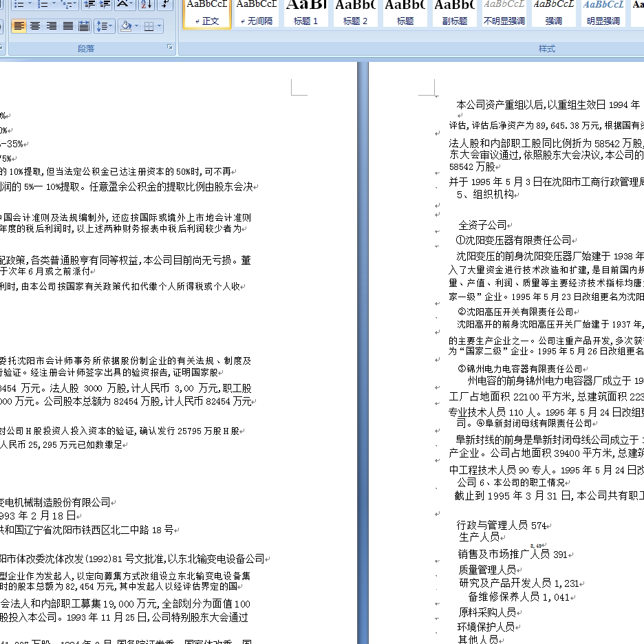Click the heading 5、组织机构
The width and height of the screenshot is (644, 644).
[486, 194]
